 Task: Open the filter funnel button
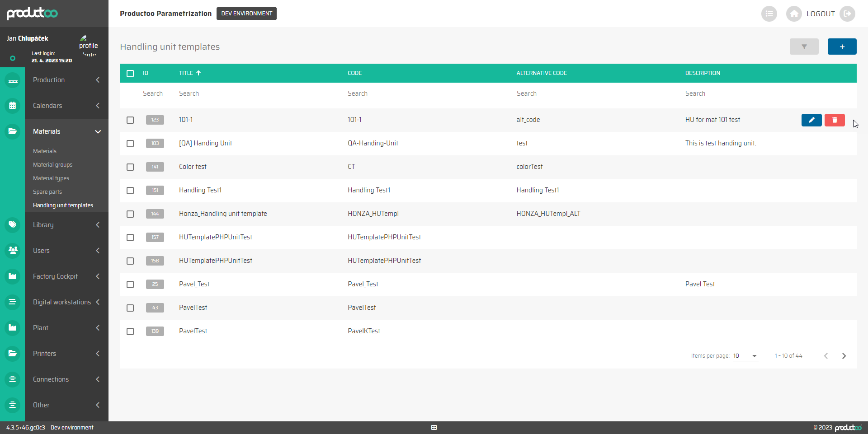[x=804, y=47]
